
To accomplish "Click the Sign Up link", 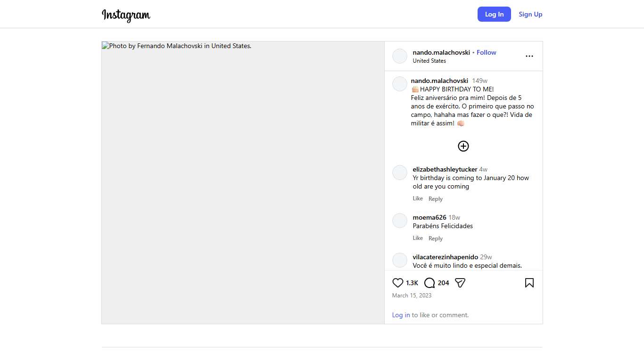I will [x=530, y=14].
